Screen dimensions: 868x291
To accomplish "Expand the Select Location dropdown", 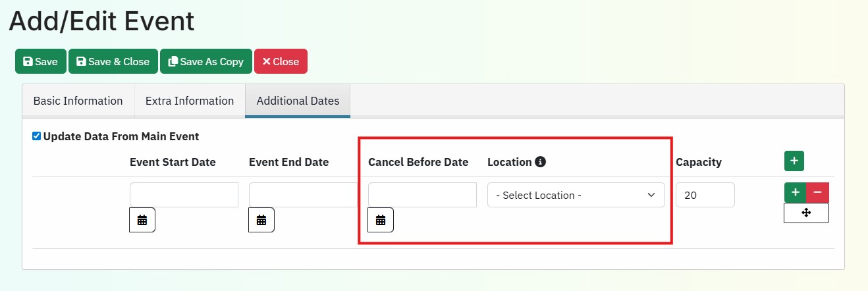I will 576,196.
